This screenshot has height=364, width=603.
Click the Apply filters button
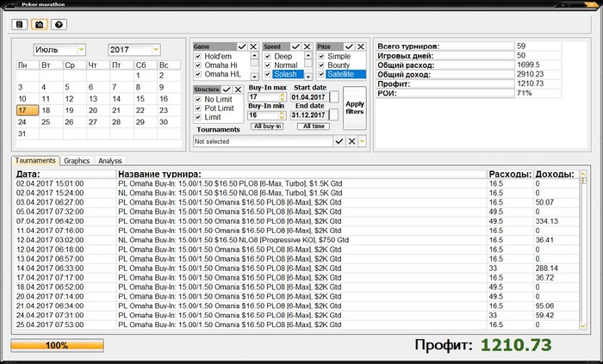355,108
